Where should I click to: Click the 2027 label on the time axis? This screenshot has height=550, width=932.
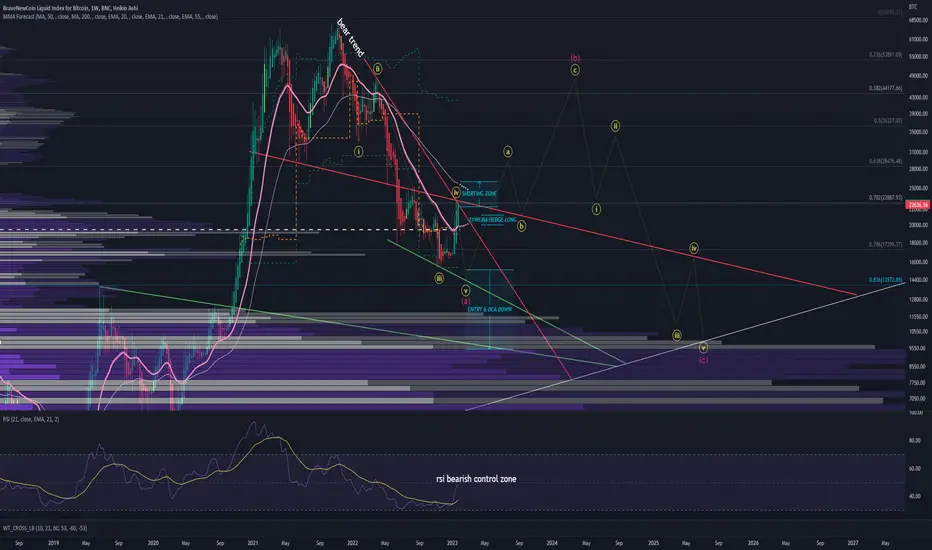point(853,543)
